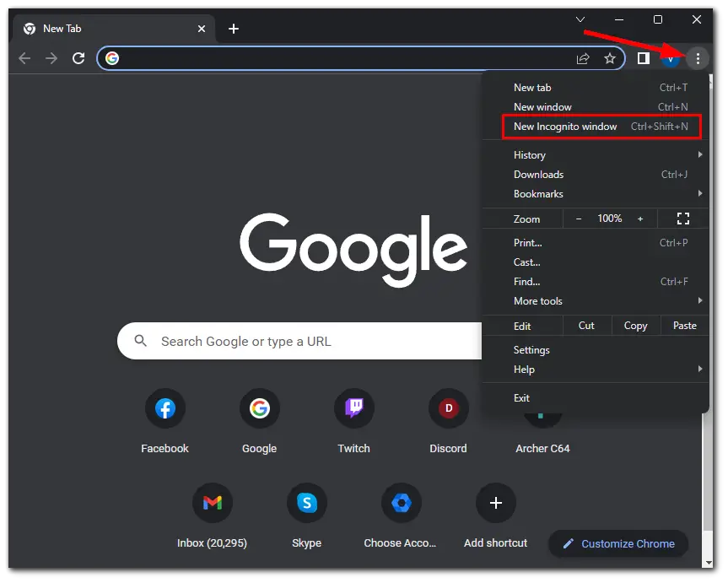The height and width of the screenshot is (583, 728).
Task: Increase zoom with the plus button
Action: pyautogui.click(x=640, y=219)
